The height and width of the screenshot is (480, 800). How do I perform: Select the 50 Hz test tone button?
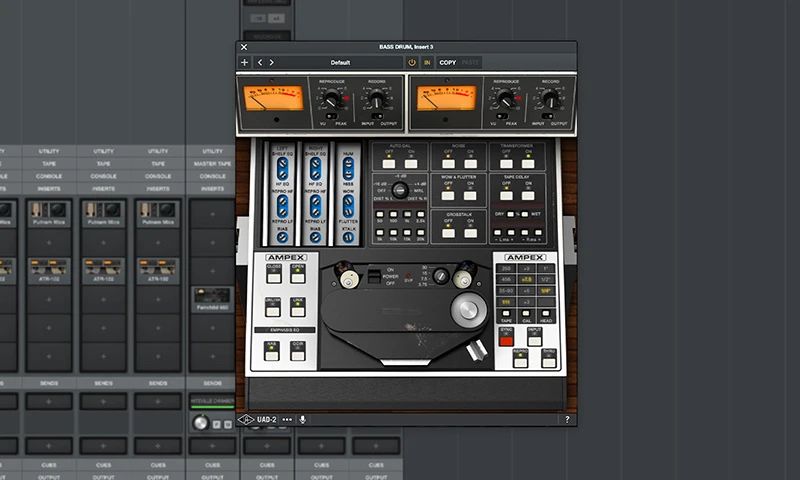(x=380, y=214)
